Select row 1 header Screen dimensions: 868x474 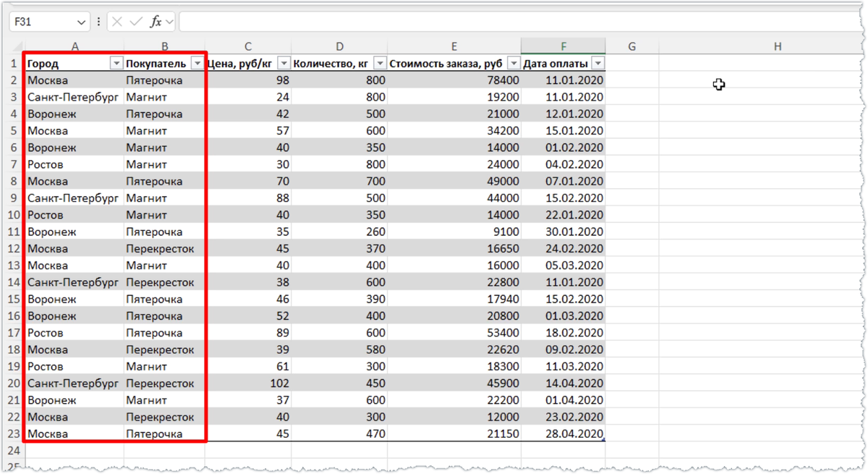point(13,63)
